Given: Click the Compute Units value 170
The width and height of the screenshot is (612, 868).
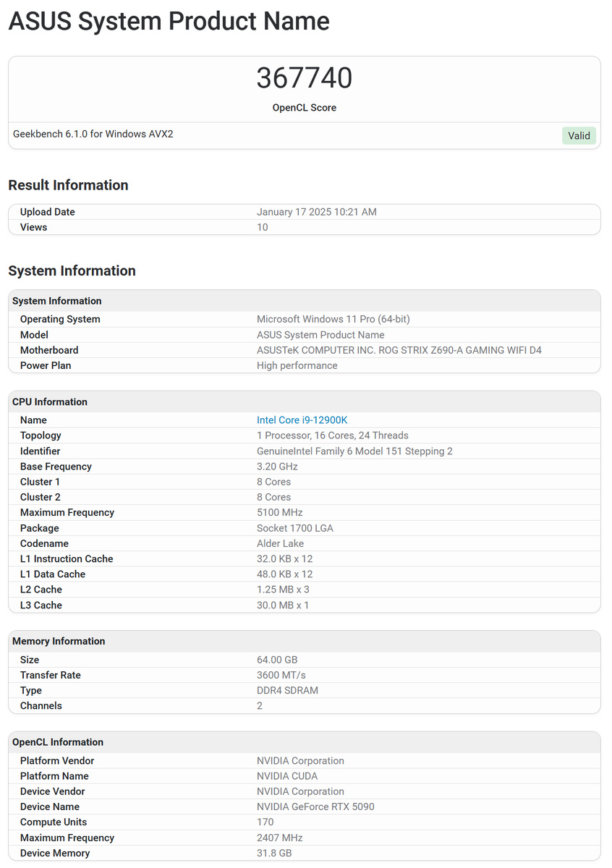Looking at the screenshot, I should pos(265,822).
